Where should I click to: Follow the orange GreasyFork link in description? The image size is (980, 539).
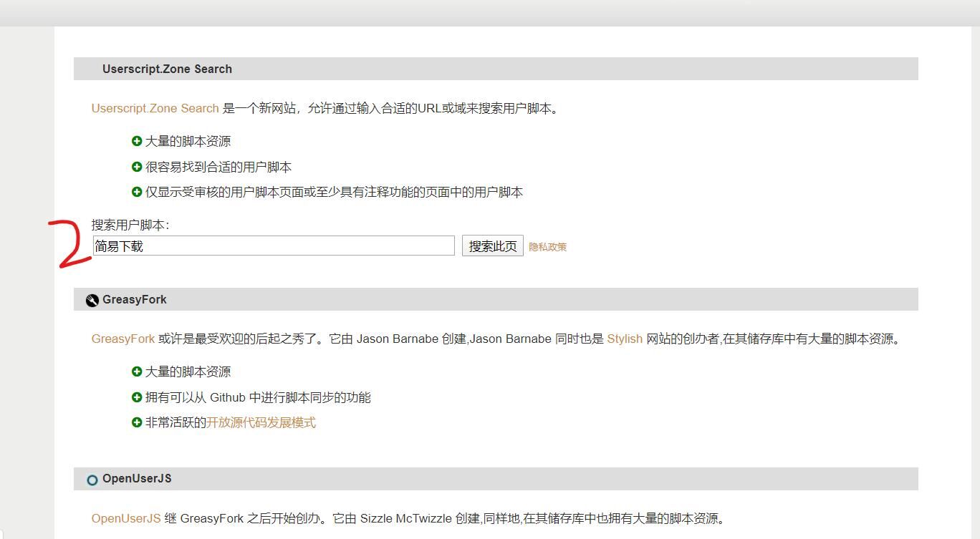click(123, 339)
